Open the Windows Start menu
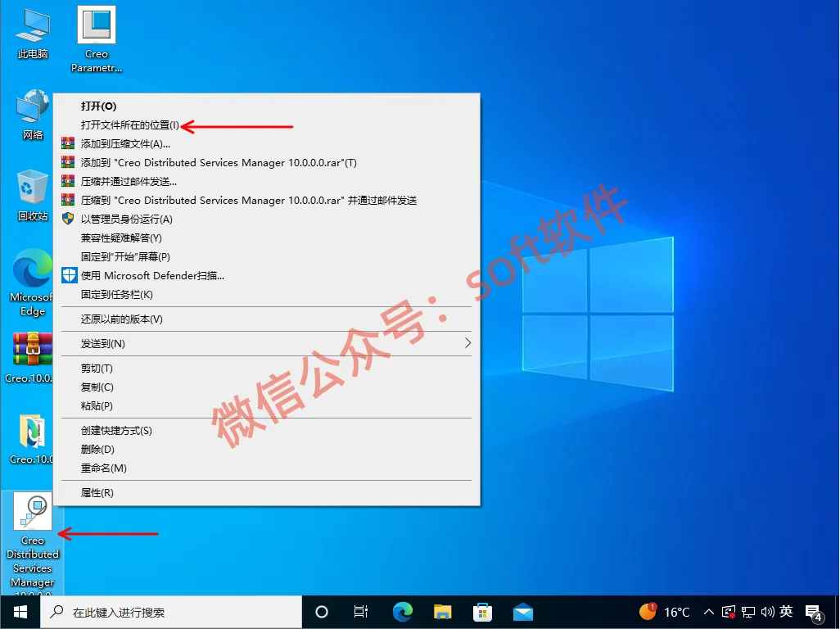This screenshot has width=840, height=629. [20, 612]
